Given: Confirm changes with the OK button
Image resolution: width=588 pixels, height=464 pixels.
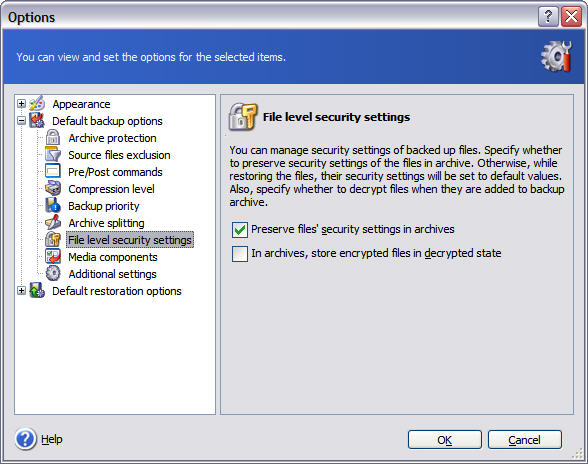Looking at the screenshot, I should pyautogui.click(x=445, y=440).
